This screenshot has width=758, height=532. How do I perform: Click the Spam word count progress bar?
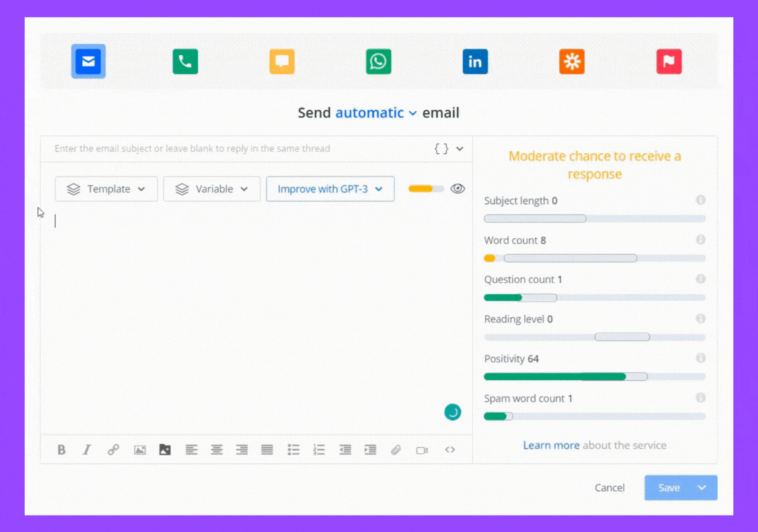(x=594, y=416)
